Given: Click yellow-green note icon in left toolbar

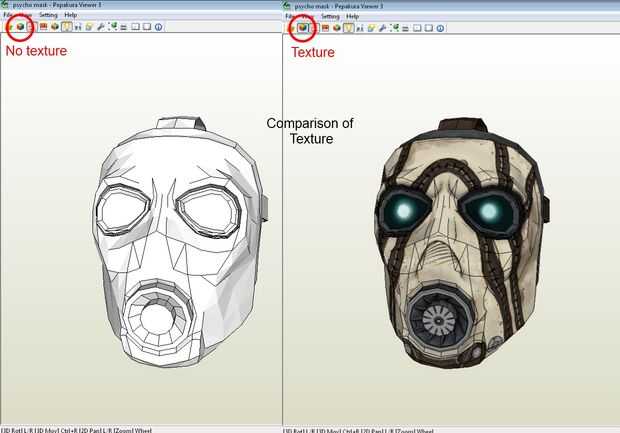Looking at the screenshot, I should point(89,26).
